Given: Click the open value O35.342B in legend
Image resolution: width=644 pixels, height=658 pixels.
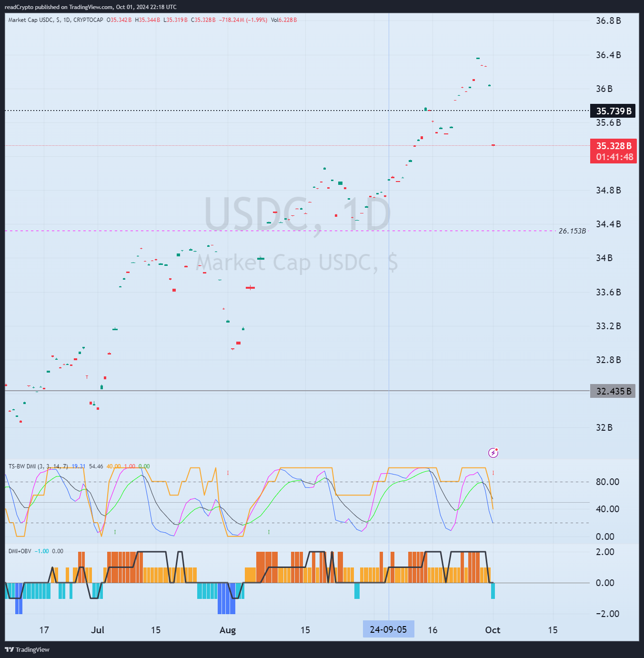Looking at the screenshot, I should point(119,20).
